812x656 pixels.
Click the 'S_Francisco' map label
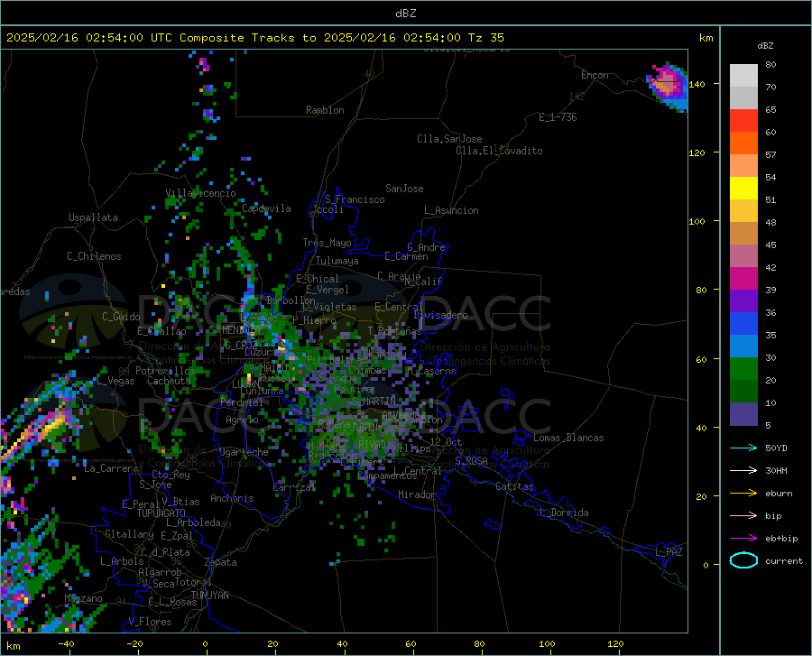tap(355, 199)
